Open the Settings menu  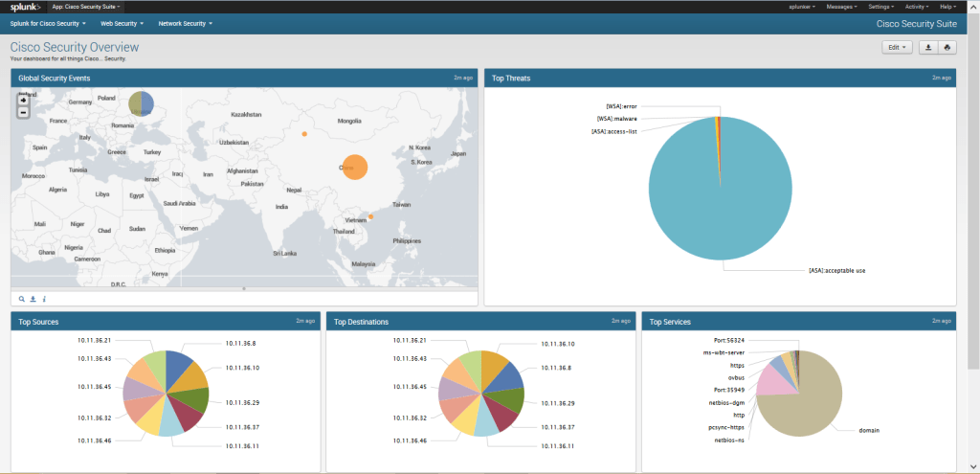pyautogui.click(x=880, y=7)
